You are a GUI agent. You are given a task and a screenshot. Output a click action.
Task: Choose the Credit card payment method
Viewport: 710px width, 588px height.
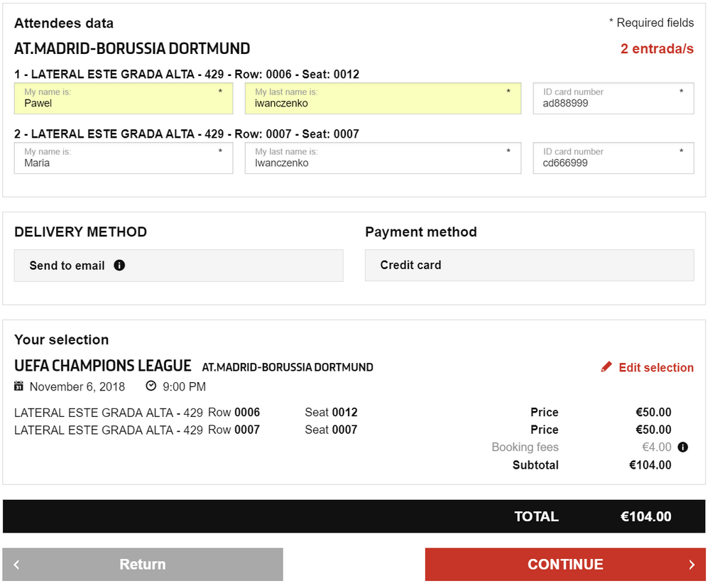coord(530,266)
